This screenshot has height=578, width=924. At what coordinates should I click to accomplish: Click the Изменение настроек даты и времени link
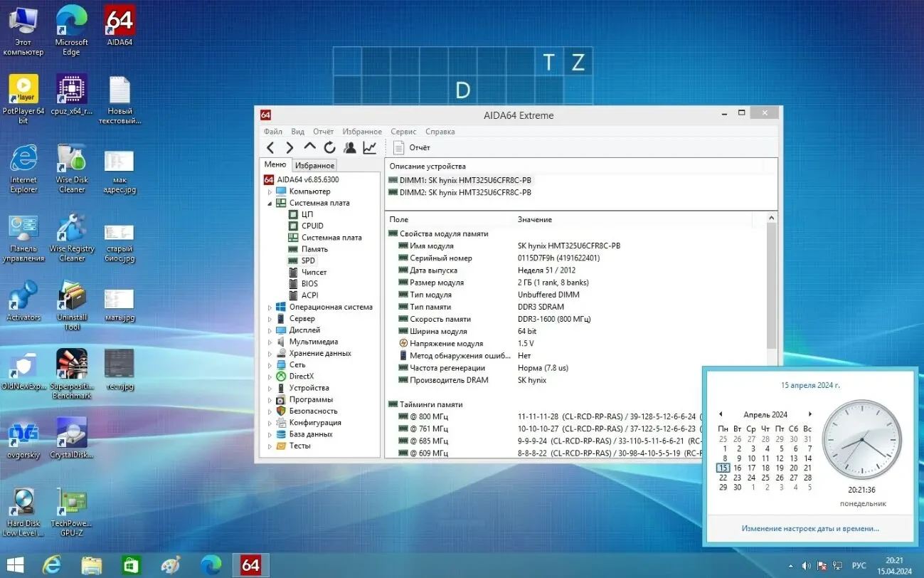(x=809, y=528)
